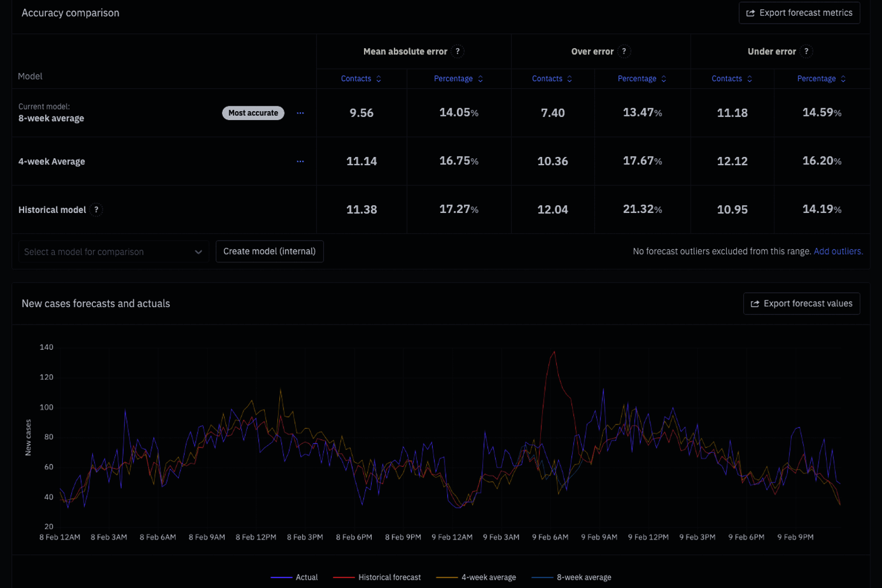Screen dimensions: 882x588
Task: Toggle 8-week average legend color line
Action: 542,577
